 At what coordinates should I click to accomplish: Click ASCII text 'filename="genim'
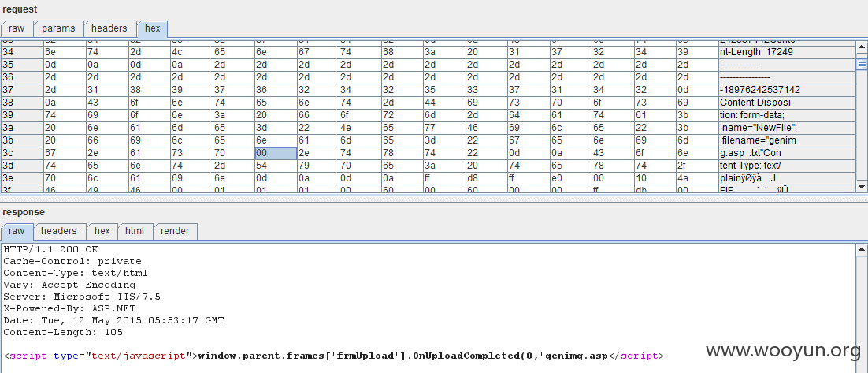click(759, 141)
